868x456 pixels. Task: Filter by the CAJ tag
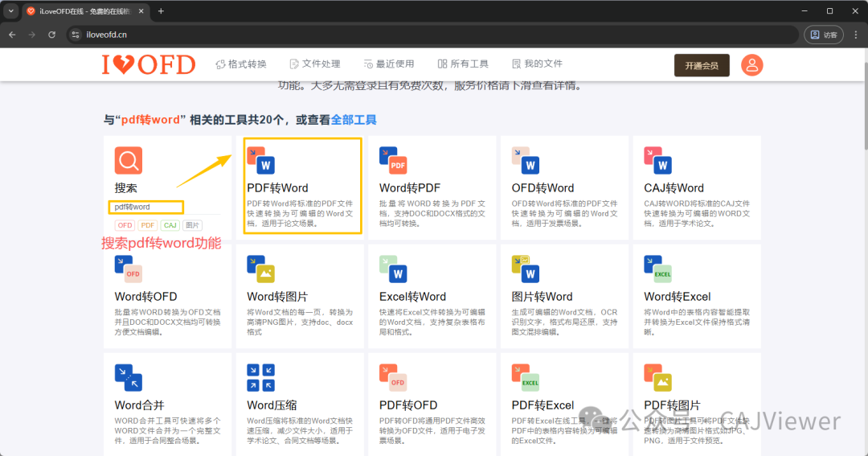tap(170, 225)
